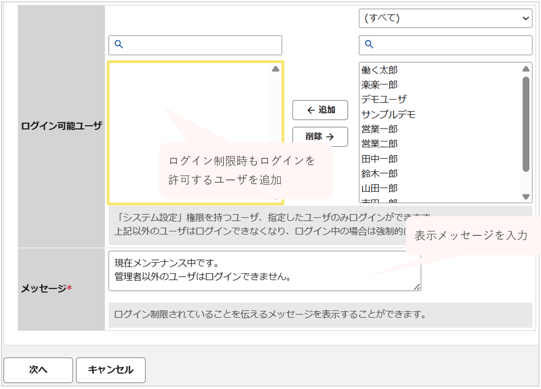Select user 働く太郎 in the list
The width and height of the screenshot is (541, 389).
click(380, 70)
